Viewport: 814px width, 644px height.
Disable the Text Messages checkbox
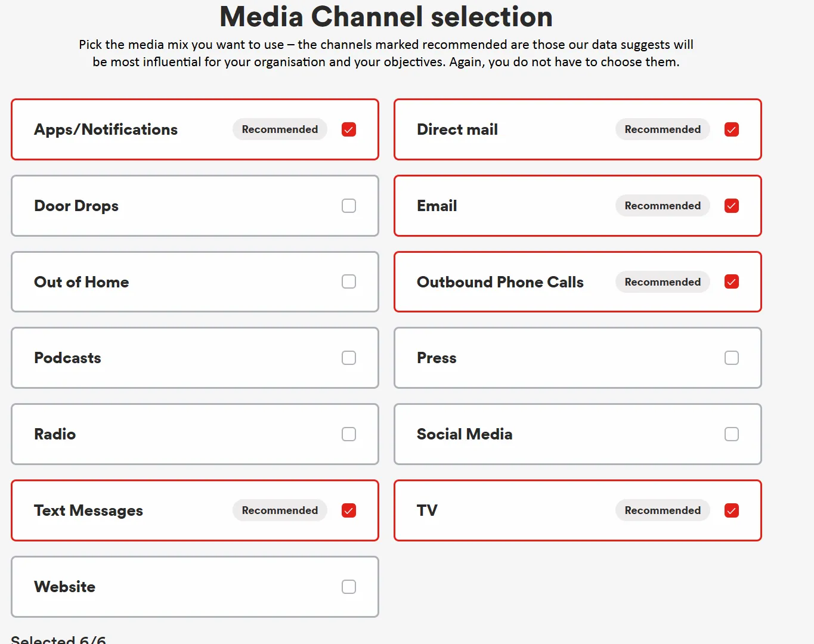click(349, 510)
